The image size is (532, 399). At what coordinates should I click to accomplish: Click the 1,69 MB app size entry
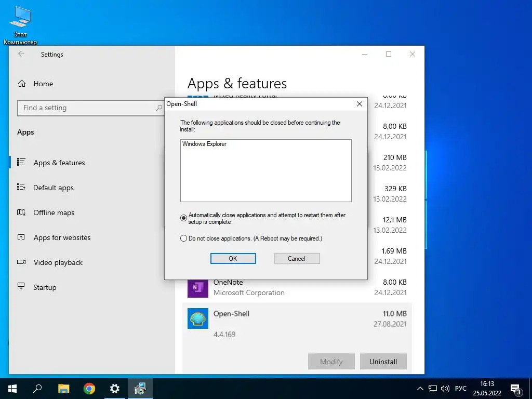[394, 251]
